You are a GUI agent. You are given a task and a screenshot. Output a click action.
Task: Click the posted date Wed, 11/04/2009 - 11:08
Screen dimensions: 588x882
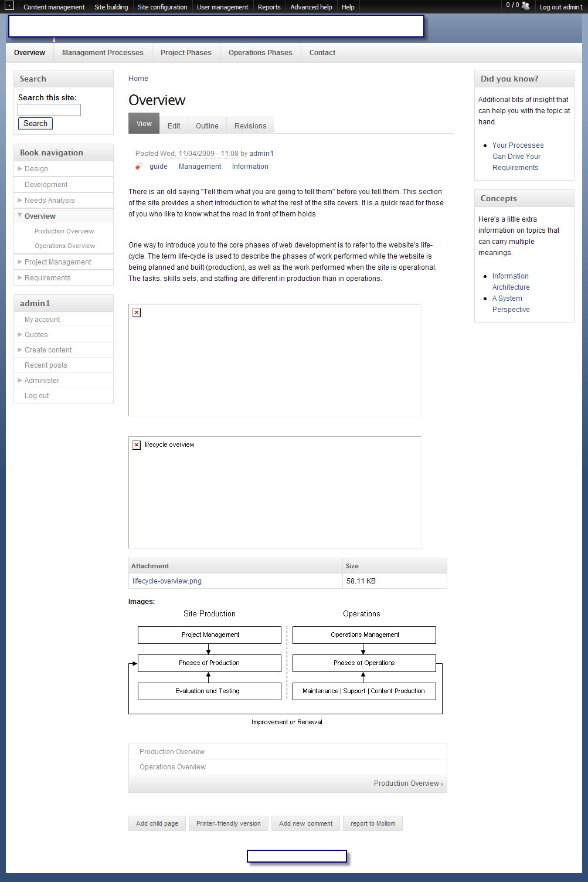[199, 154]
